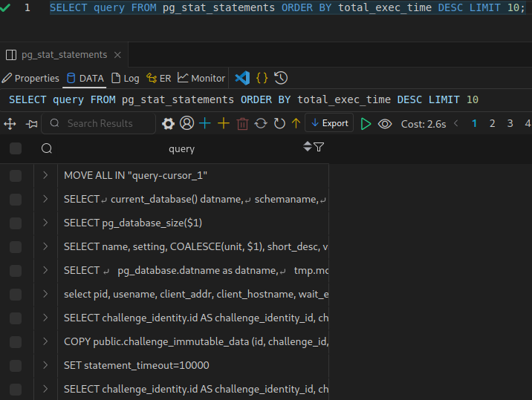The height and width of the screenshot is (400, 532).
Task: Toggle the eye view icon
Action: point(385,124)
